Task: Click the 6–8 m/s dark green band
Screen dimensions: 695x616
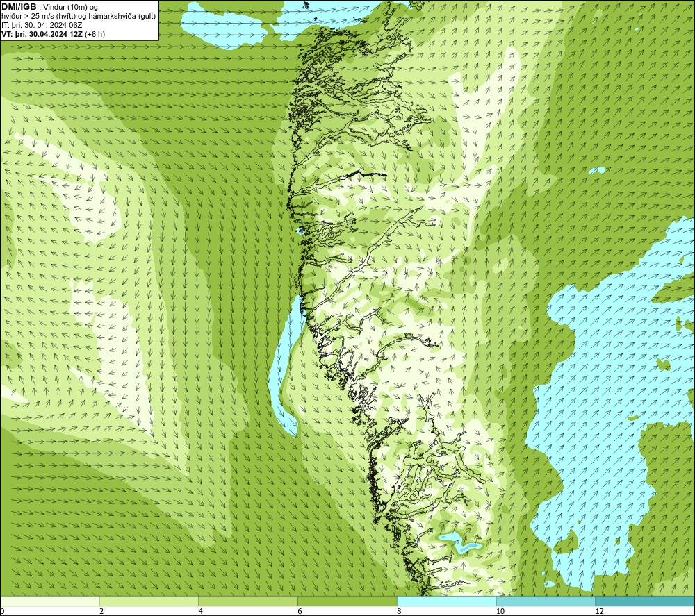Action: pyautogui.click(x=347, y=601)
